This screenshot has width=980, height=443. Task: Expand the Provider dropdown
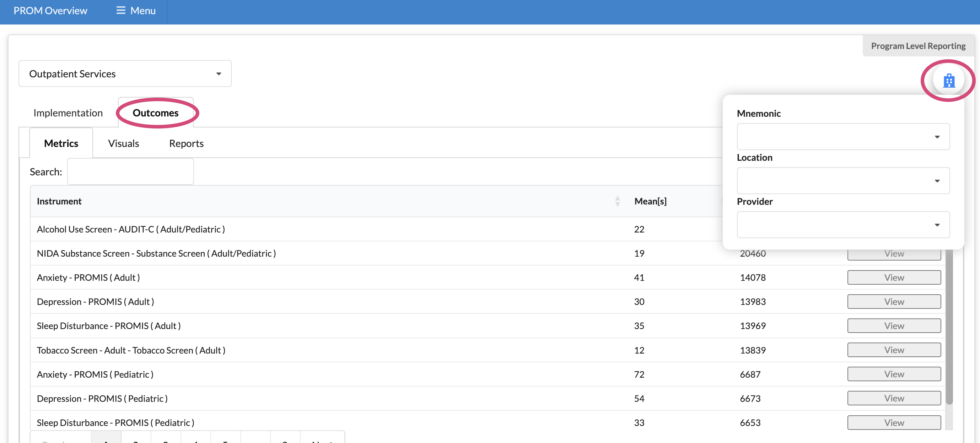843,225
